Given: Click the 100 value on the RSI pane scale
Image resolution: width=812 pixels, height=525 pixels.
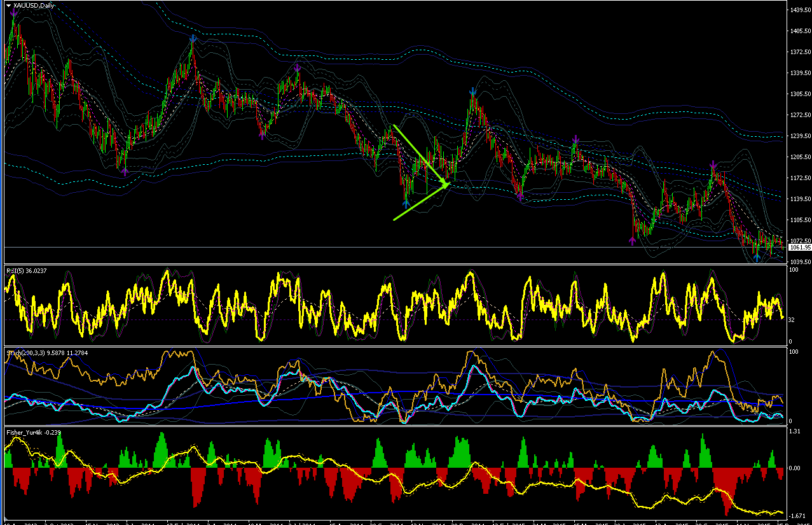Looking at the screenshot, I should (x=794, y=270).
